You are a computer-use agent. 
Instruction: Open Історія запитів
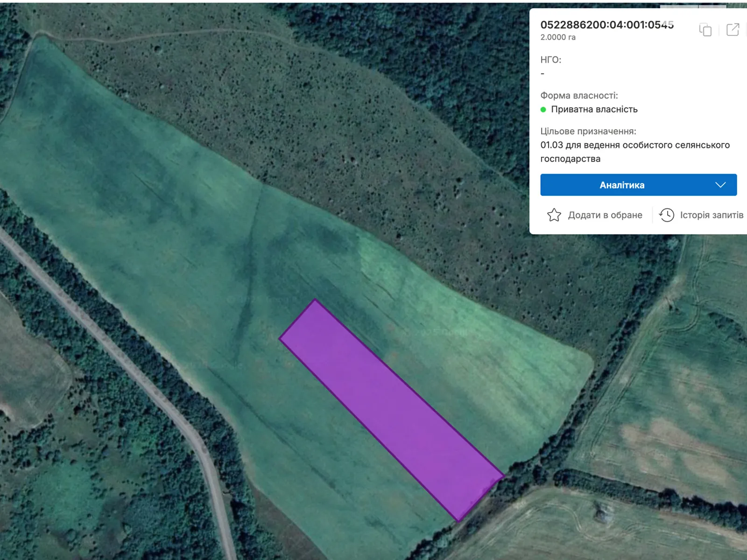[x=711, y=215]
